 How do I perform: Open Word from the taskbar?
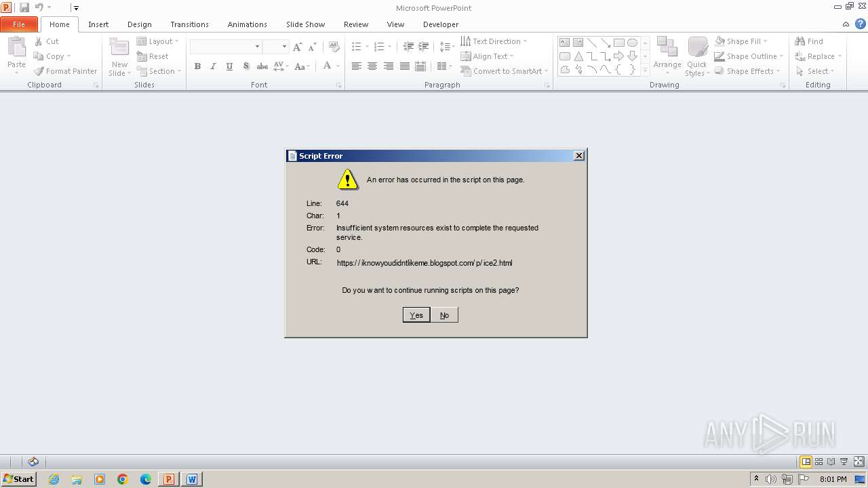[192, 479]
